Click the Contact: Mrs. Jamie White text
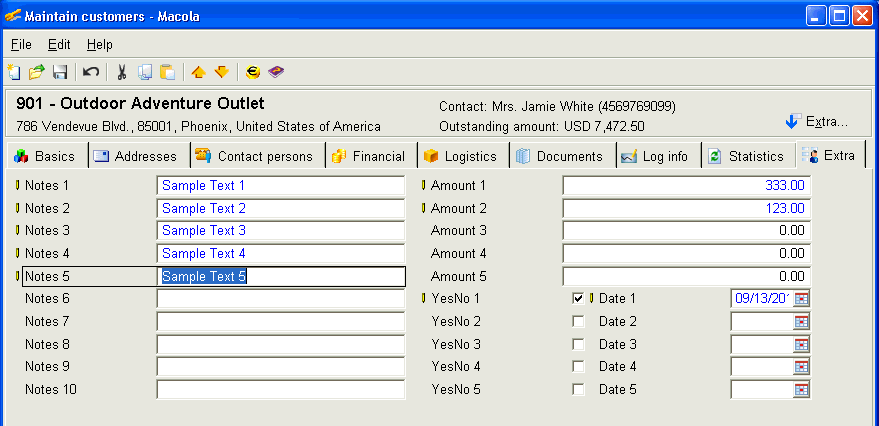 pos(557,106)
